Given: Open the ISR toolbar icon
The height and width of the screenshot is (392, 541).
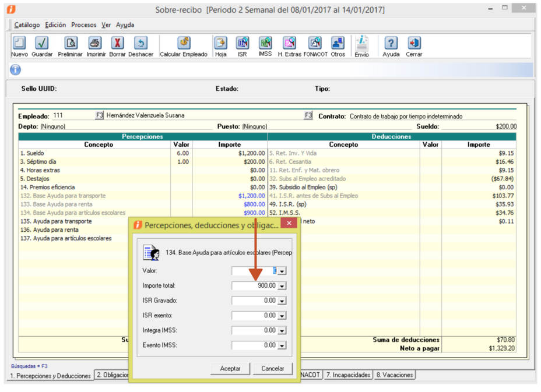Looking at the screenshot, I should click(242, 44).
